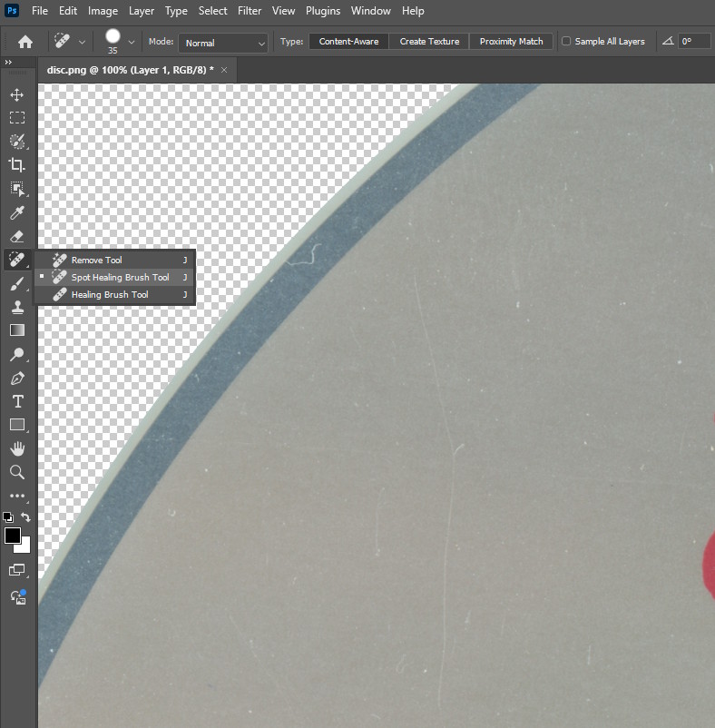The height and width of the screenshot is (728, 715).
Task: Pick the Eyedropper tool
Action: pos(17,212)
